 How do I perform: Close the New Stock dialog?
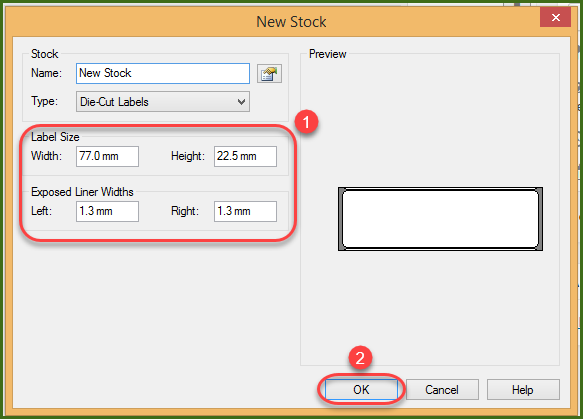tap(555, 17)
